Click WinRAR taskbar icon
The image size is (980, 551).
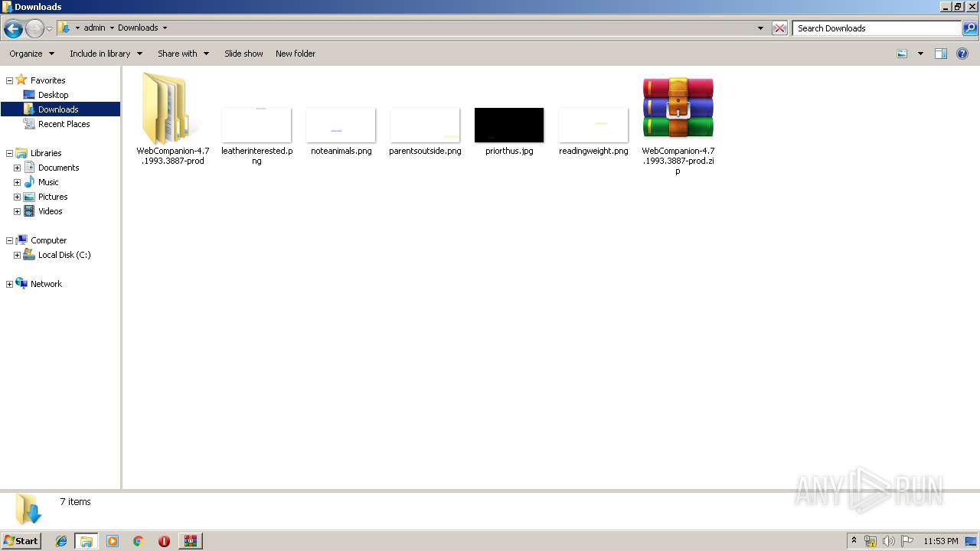(190, 541)
